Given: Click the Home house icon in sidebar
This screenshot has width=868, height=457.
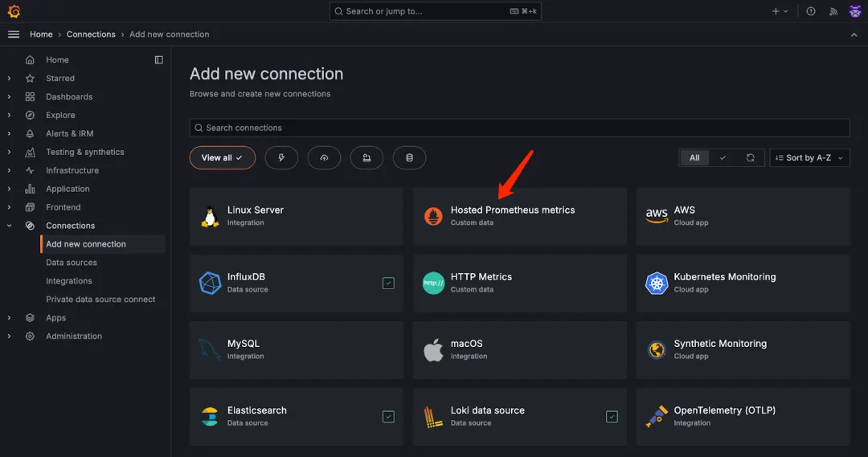Looking at the screenshot, I should coord(30,59).
